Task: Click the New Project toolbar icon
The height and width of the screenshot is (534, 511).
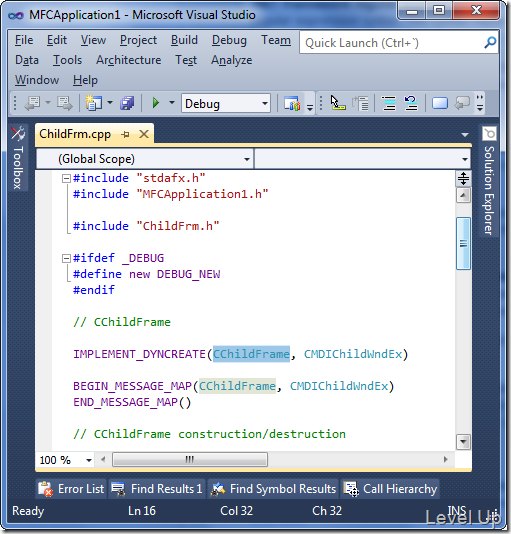Action: tap(93, 103)
